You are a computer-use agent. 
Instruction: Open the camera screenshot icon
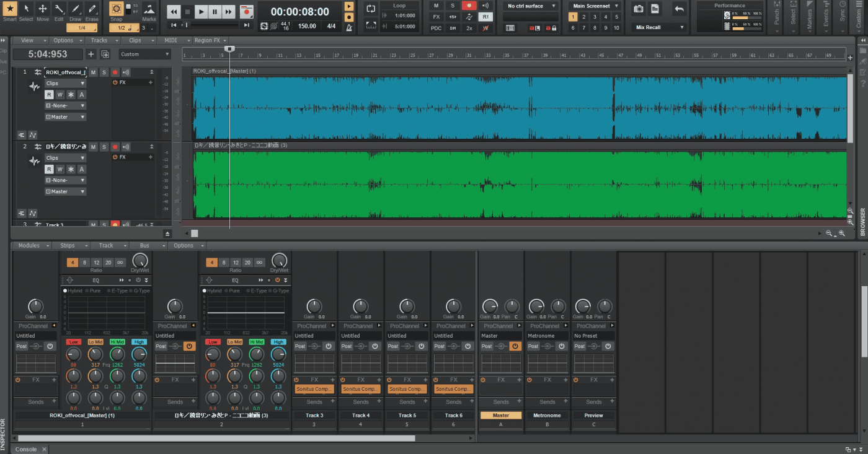coord(639,9)
